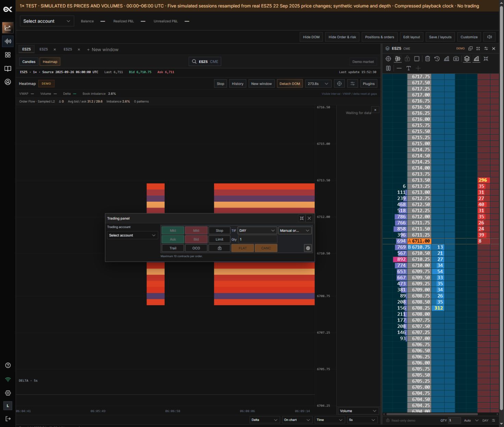
Task: Open the 273.8s interval dropdown
Action: pos(318,83)
